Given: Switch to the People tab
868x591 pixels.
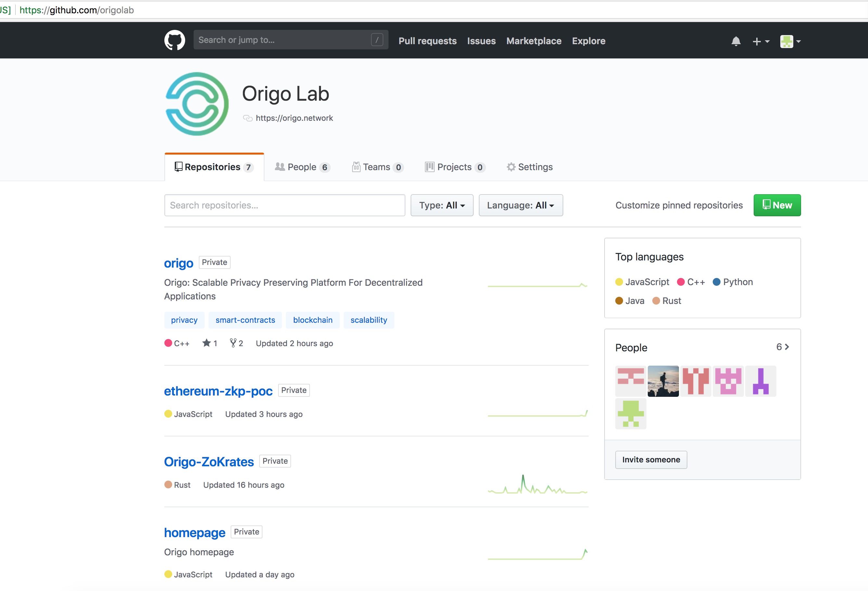Looking at the screenshot, I should click(x=302, y=167).
